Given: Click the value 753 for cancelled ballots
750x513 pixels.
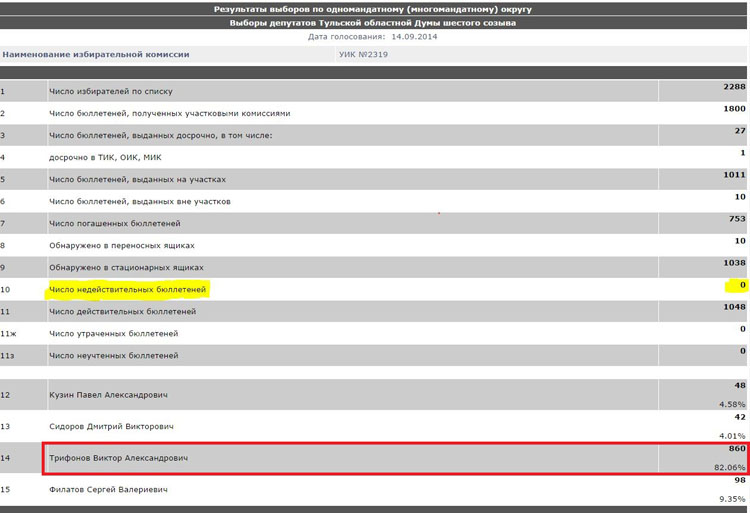Looking at the screenshot, I should click(737, 219).
